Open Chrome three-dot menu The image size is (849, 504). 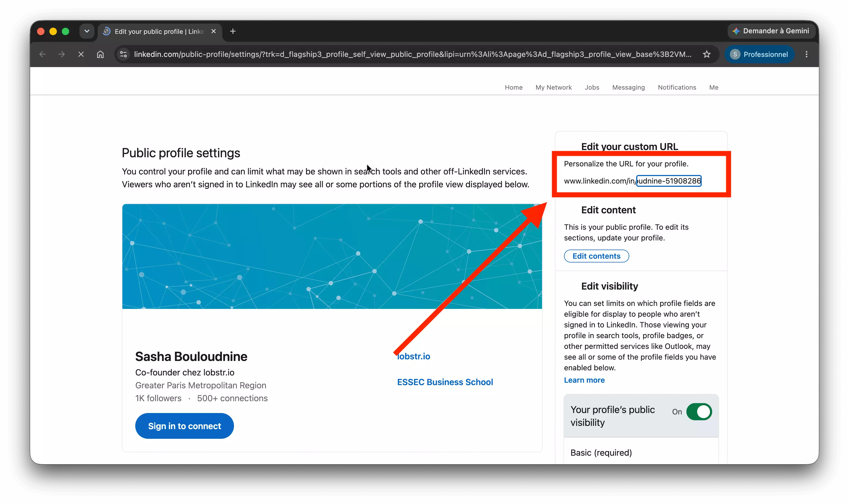(x=806, y=54)
